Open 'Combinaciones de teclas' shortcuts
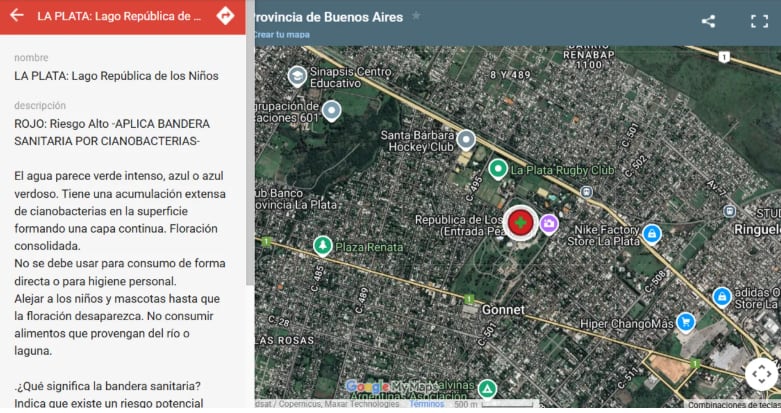 [x=734, y=405]
